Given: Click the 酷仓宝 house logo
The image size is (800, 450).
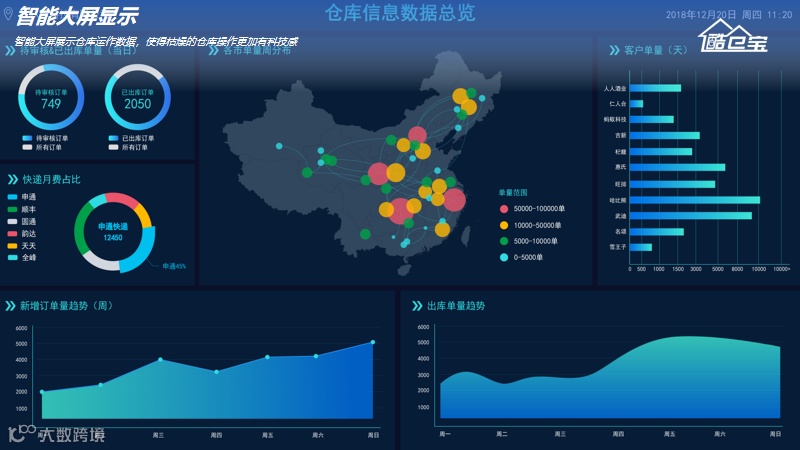Looking at the screenshot, I should tap(733, 36).
